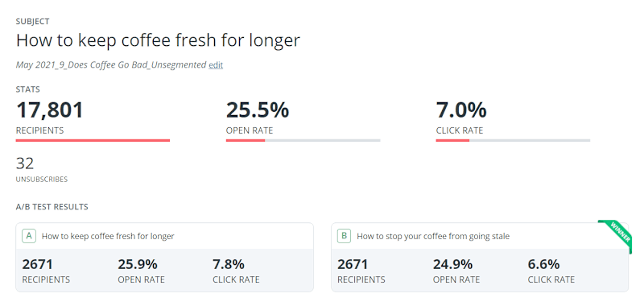The width and height of the screenshot is (644, 302).
Task: Click variant B 24.9% open rate
Action: tap(452, 264)
